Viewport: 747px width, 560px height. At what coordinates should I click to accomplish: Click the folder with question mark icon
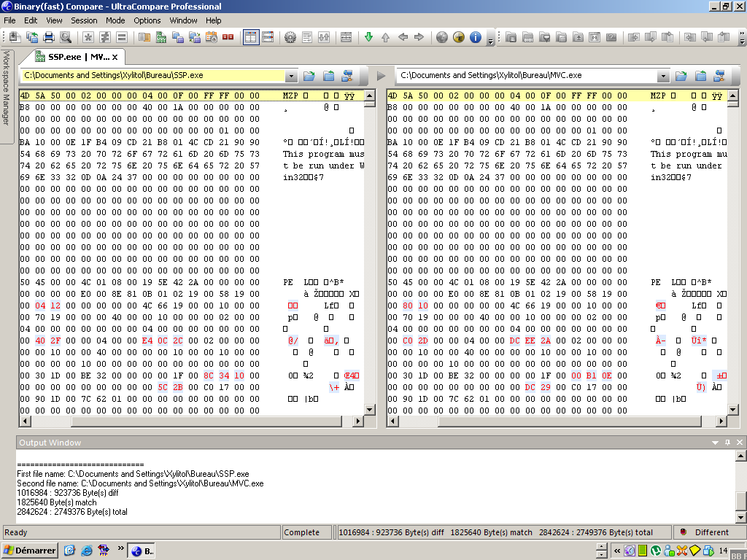611,37
